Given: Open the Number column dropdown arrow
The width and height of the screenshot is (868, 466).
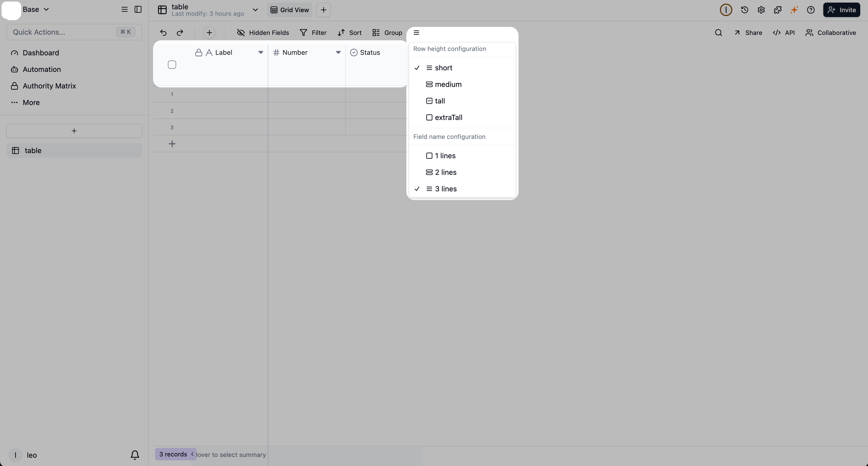Looking at the screenshot, I should (x=338, y=52).
